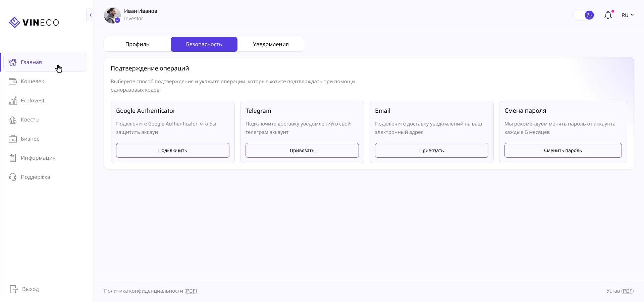
Task: Switch to the Профиль tab
Action: (x=137, y=44)
